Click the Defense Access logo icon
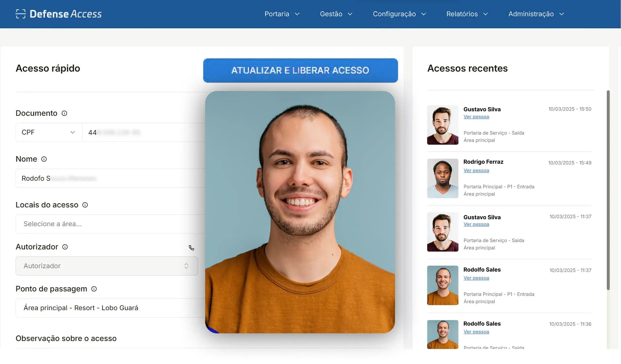This screenshot has width=621, height=364. coord(20,14)
